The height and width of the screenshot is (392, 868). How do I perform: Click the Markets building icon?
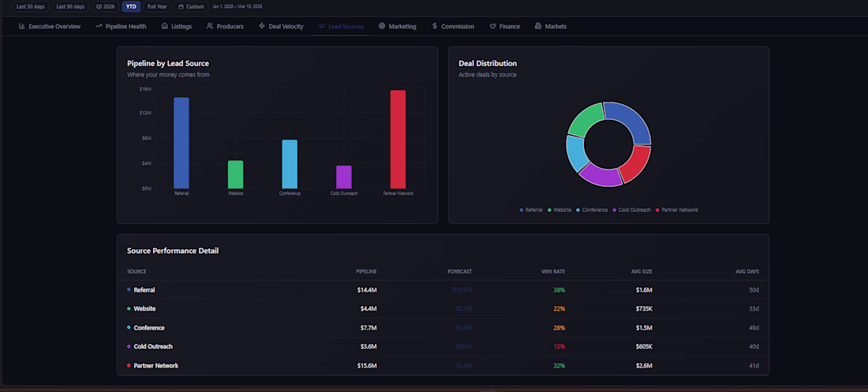click(x=538, y=26)
